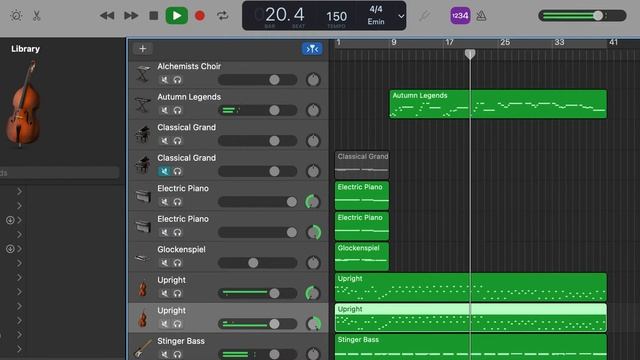Viewport: 640px width, 360px height.
Task: Expand the last visible Library chevron
Action: 19,349
